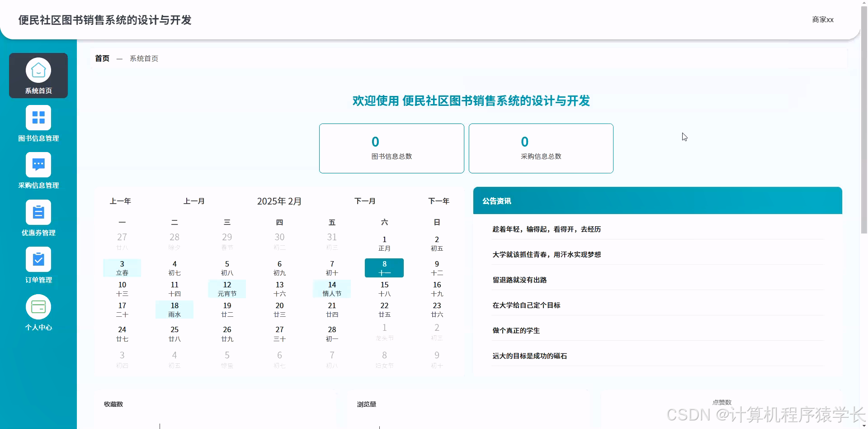Advance calendar with 下一月
Image resolution: width=868 pixels, height=429 pixels.
point(365,201)
